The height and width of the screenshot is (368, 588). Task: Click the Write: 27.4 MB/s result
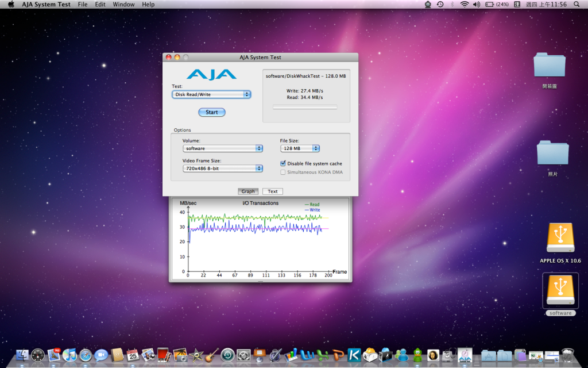[x=305, y=91]
